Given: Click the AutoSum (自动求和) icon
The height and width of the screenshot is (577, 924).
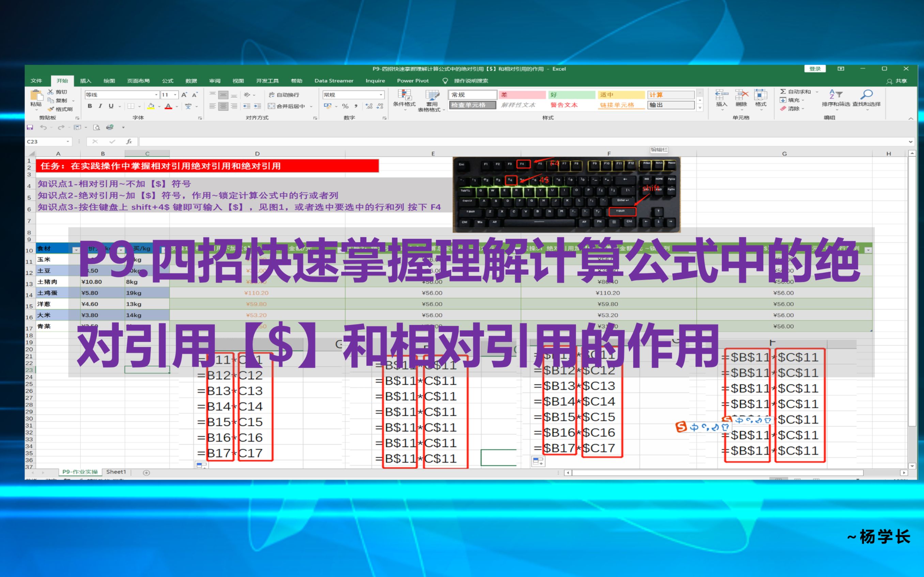Looking at the screenshot, I should tap(784, 92).
